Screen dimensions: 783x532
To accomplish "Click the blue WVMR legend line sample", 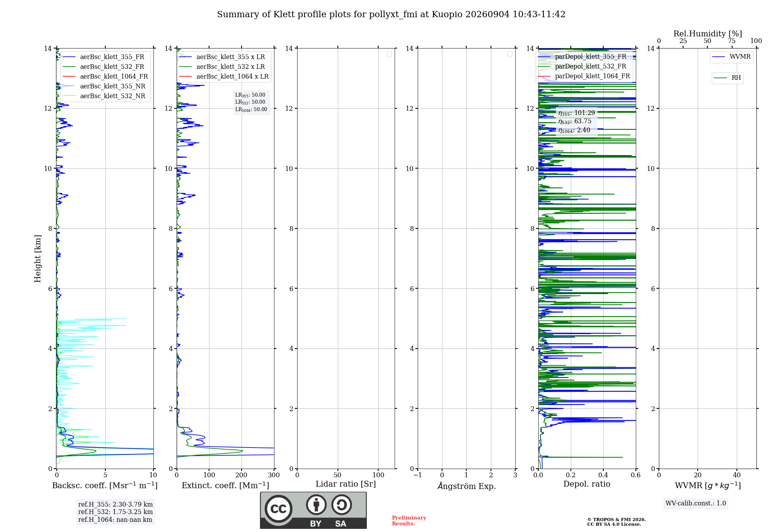I will [719, 57].
